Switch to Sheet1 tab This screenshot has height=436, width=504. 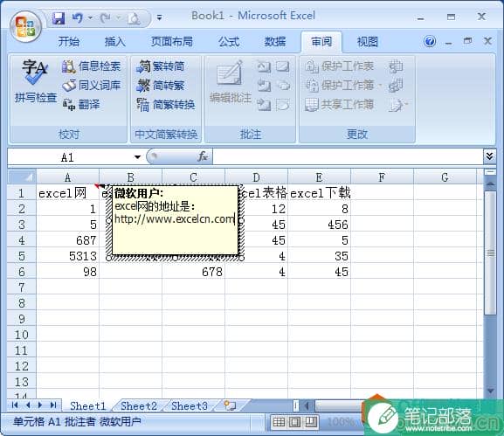[87, 405]
